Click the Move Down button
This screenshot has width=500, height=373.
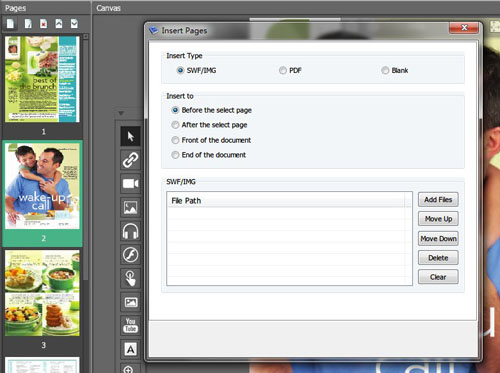438,239
